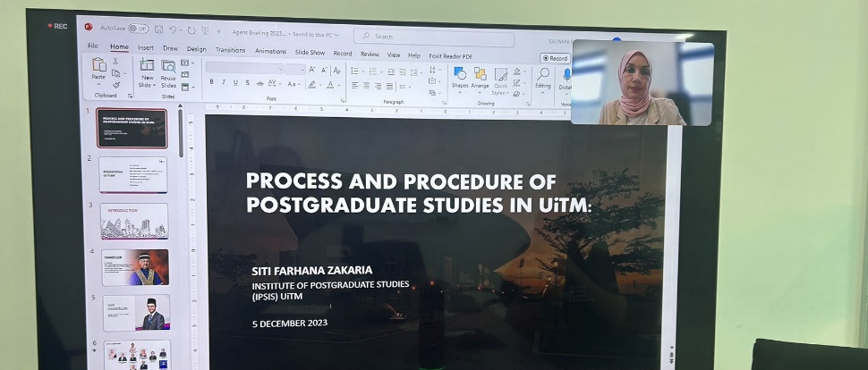Switch to the Design tab
The height and width of the screenshot is (370, 868).
197,48
